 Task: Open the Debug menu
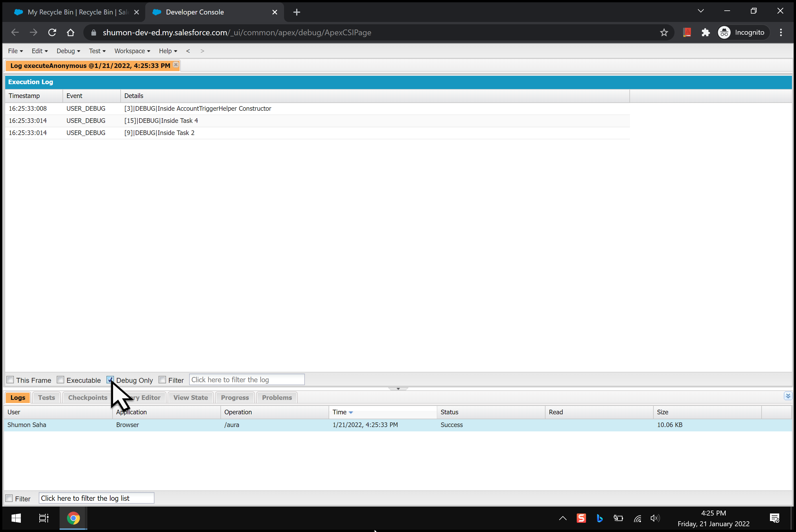point(68,51)
